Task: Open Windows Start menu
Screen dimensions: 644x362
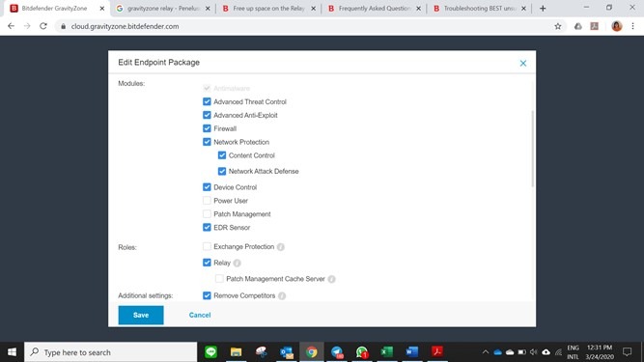Action: point(12,352)
